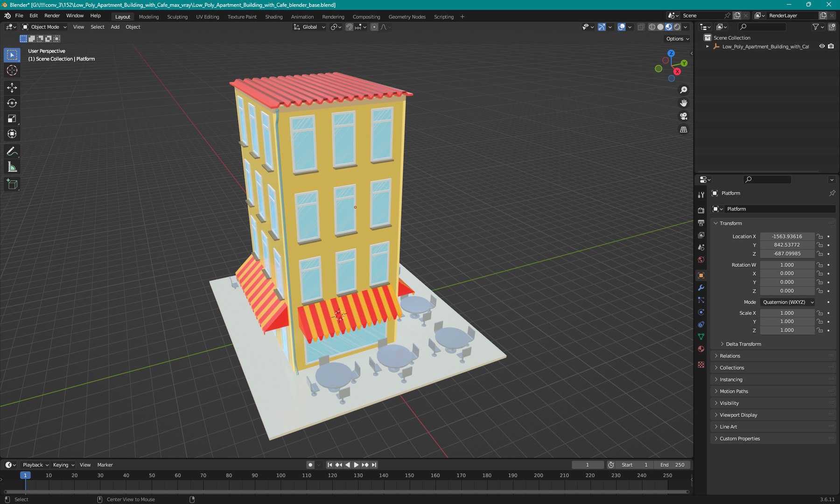Open the Object Constraints tab
The image size is (840, 504).
point(701,324)
